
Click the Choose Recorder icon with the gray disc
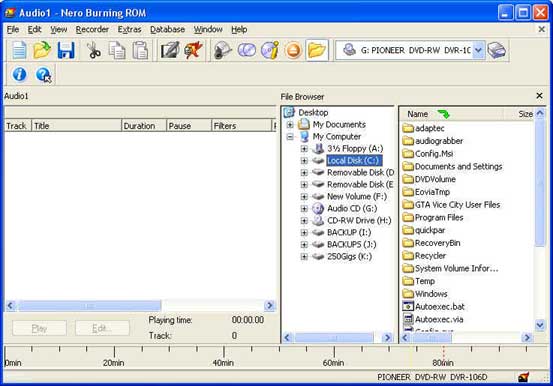223,50
